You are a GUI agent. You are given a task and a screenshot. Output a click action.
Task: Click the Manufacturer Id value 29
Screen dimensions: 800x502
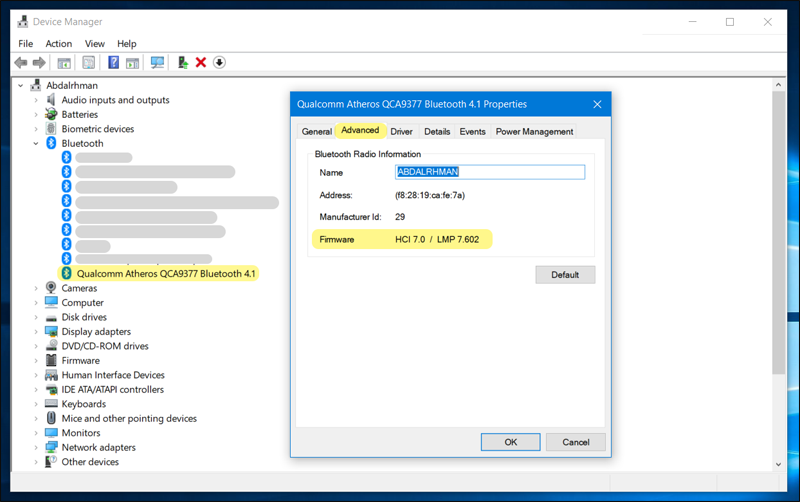(x=400, y=217)
